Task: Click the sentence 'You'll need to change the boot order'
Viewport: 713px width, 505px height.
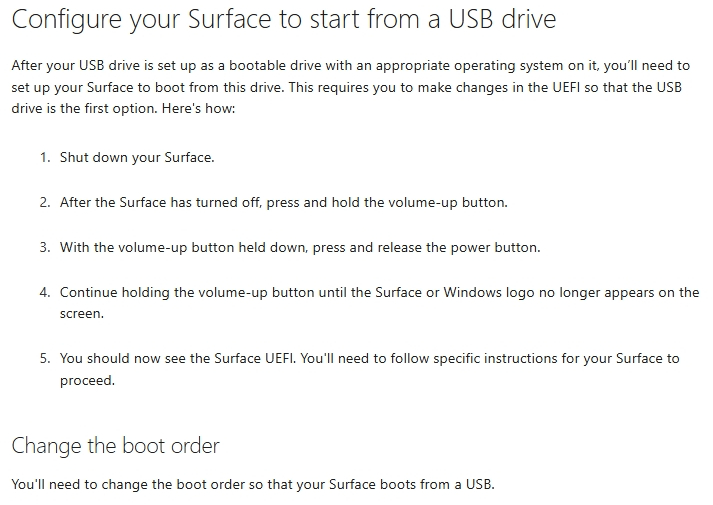Action: click(253, 484)
